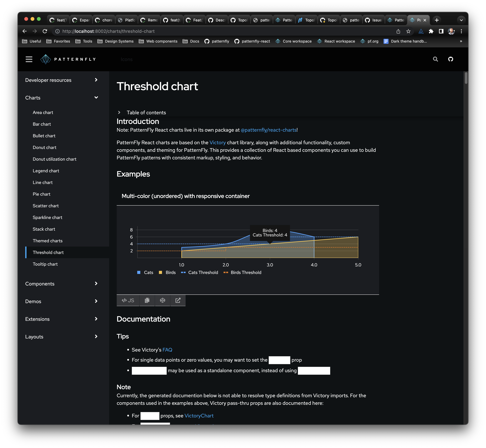Reload the browser page

click(x=45, y=31)
